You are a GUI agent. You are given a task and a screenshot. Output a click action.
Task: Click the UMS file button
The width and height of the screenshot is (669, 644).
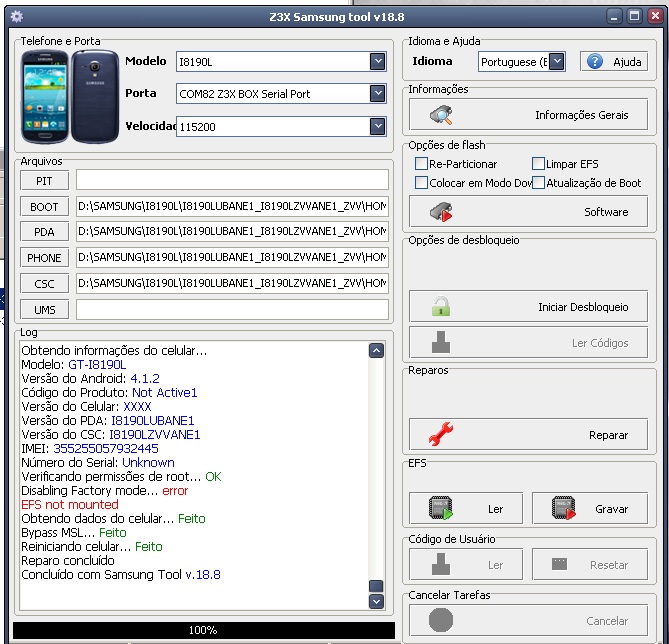(x=44, y=309)
